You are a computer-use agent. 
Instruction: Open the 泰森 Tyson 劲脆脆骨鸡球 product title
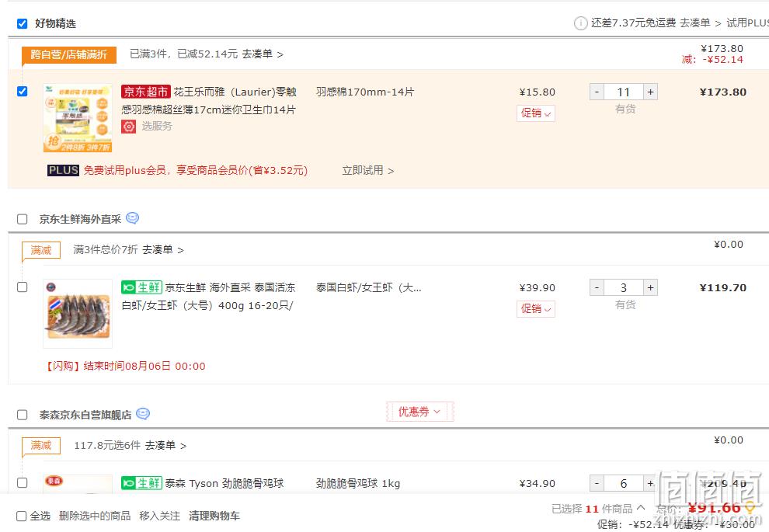point(224,483)
